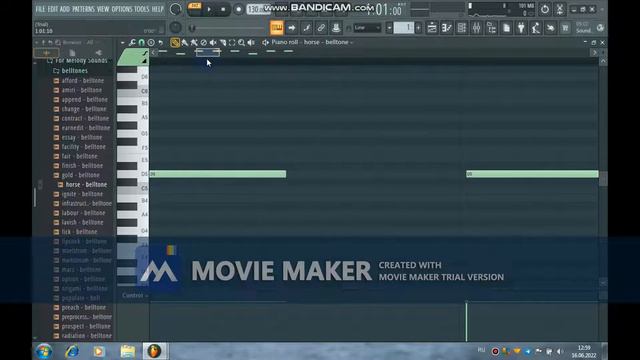Open the FILE menu
The image size is (640, 360).
(40, 9)
